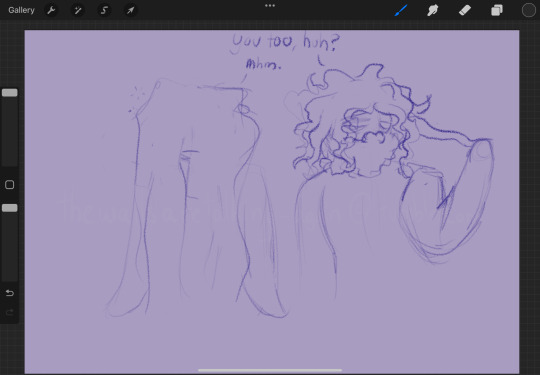The width and height of the screenshot is (540, 375).
Task: Return to the Gallery
Action: coord(21,10)
